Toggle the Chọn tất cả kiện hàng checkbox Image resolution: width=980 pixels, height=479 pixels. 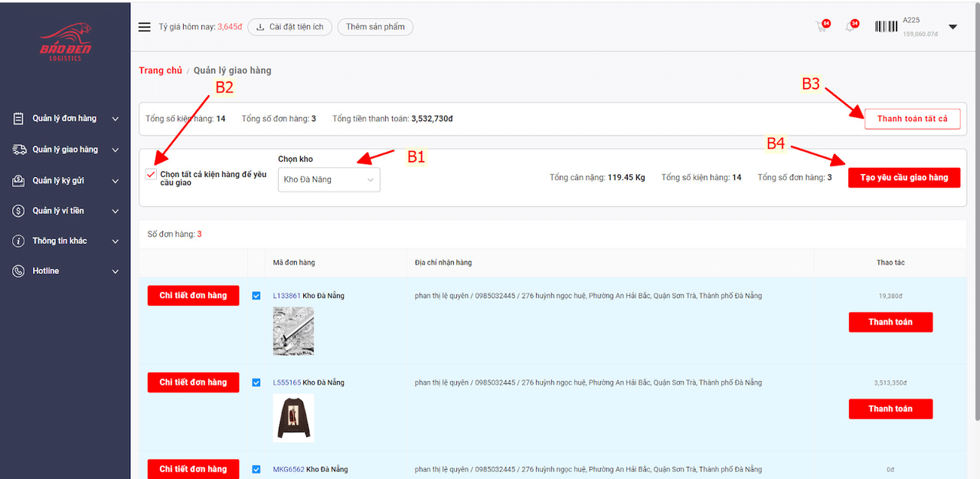151,175
